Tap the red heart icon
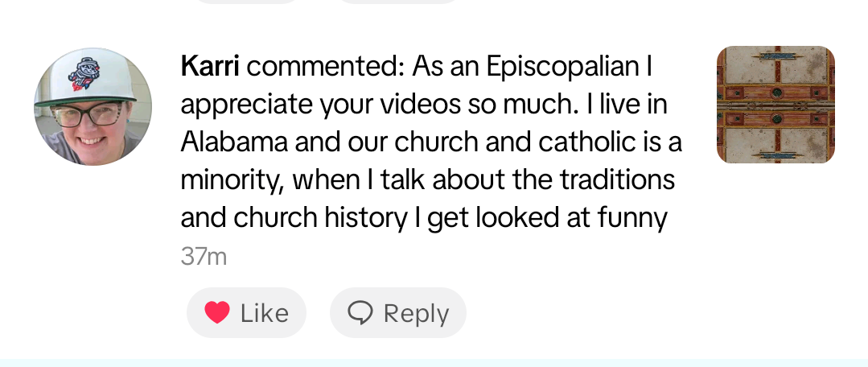This screenshot has width=868, height=367. (217, 312)
